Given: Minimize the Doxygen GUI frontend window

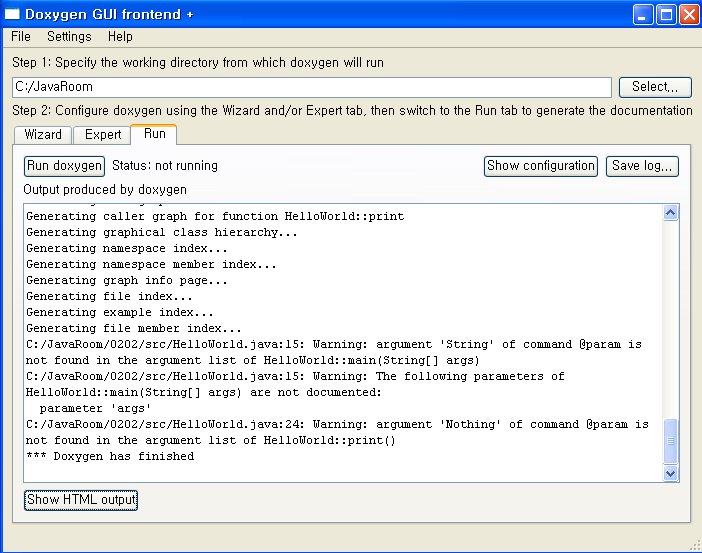Looking at the screenshot, I should [643, 15].
